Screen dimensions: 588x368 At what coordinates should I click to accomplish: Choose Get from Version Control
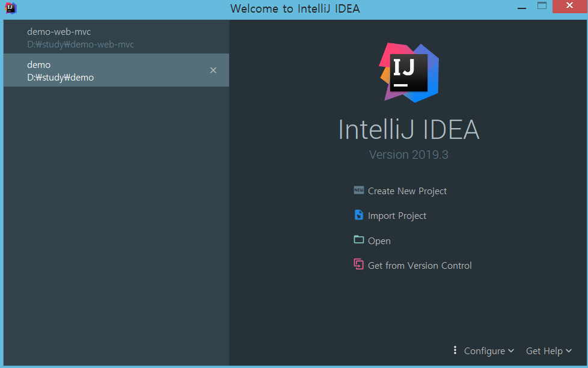tap(420, 266)
